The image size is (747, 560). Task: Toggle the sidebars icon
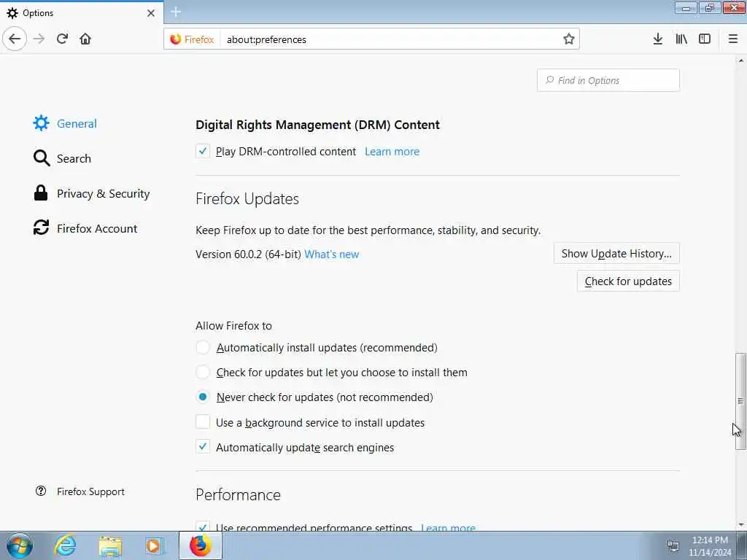click(705, 39)
